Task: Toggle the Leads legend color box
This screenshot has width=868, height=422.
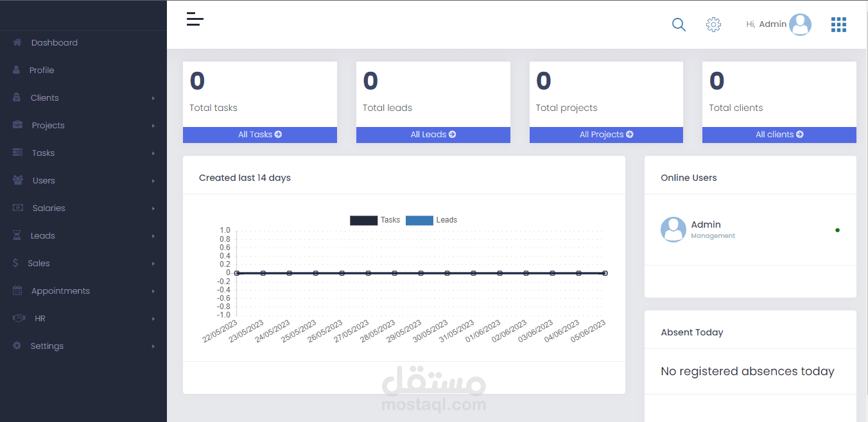Action: pos(419,220)
